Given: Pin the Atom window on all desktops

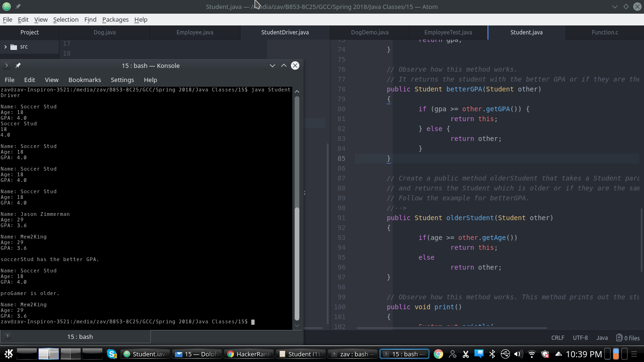Looking at the screenshot, I should 18,7.
